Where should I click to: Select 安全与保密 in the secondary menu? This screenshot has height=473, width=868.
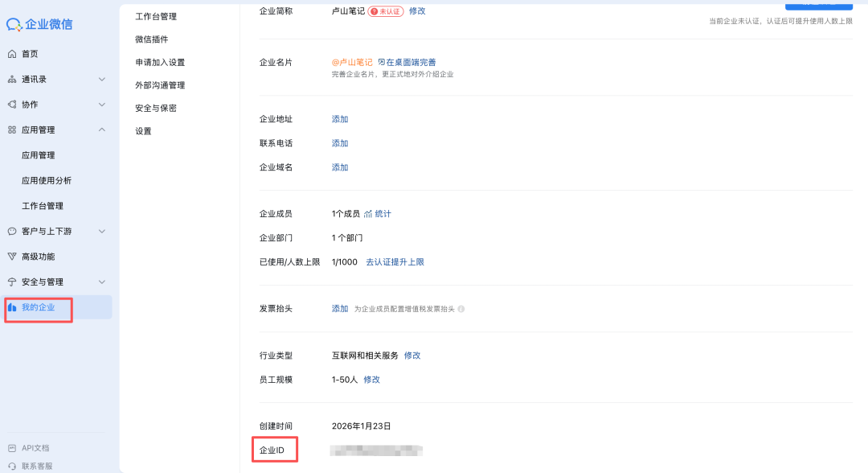pyautogui.click(x=156, y=108)
